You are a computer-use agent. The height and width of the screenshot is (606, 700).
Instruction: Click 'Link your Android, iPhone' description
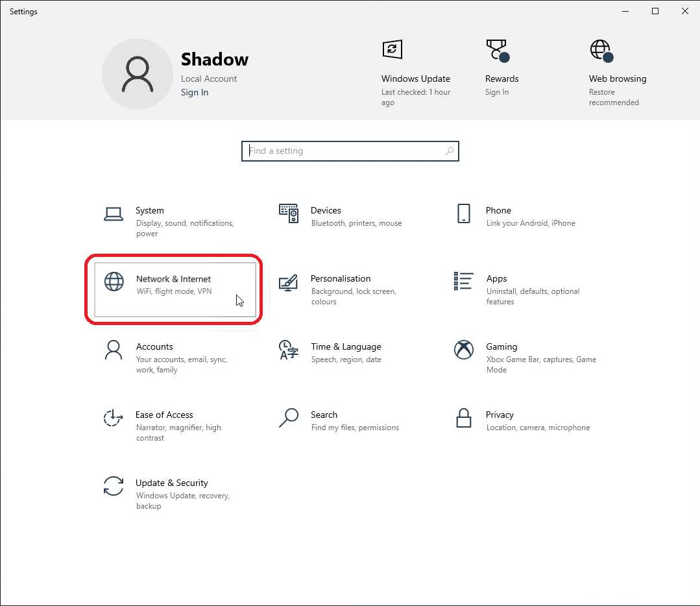(x=531, y=223)
